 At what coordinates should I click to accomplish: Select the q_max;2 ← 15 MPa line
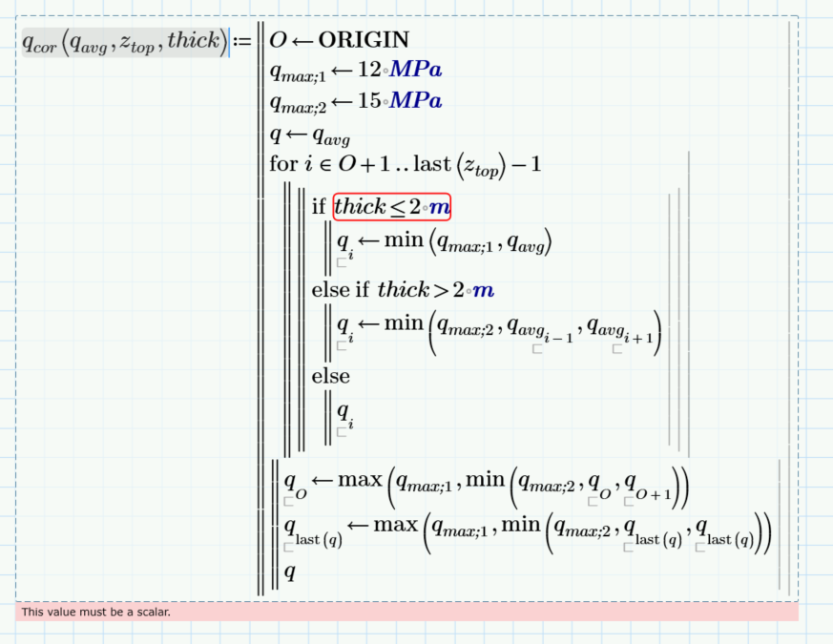[x=353, y=99]
